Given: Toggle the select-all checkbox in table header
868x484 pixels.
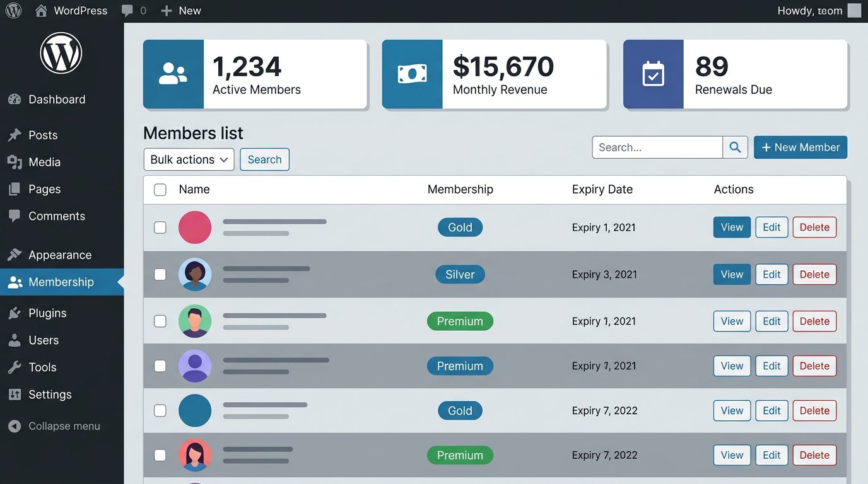Looking at the screenshot, I should pyautogui.click(x=160, y=190).
